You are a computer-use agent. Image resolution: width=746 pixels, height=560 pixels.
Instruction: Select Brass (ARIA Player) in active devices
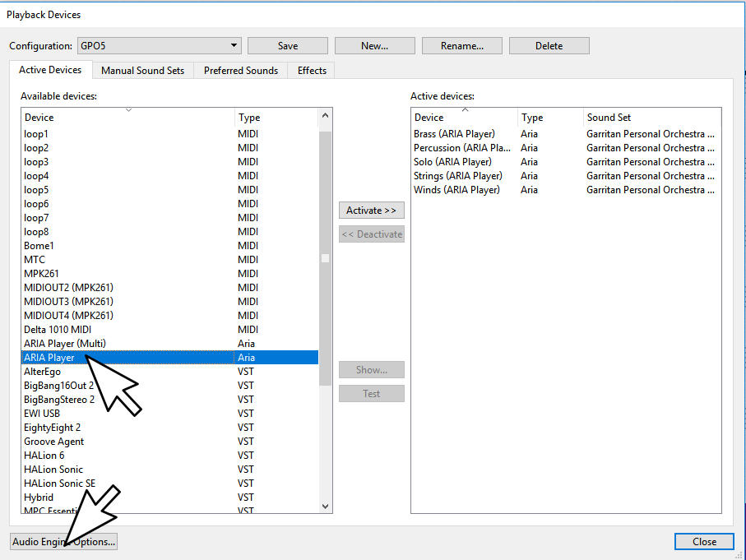[454, 134]
